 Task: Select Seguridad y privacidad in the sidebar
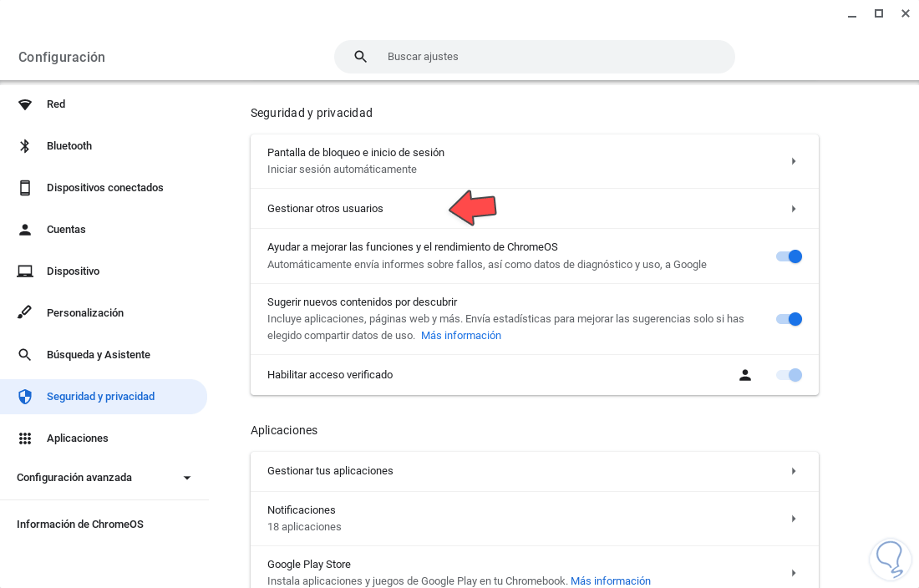[x=100, y=397]
